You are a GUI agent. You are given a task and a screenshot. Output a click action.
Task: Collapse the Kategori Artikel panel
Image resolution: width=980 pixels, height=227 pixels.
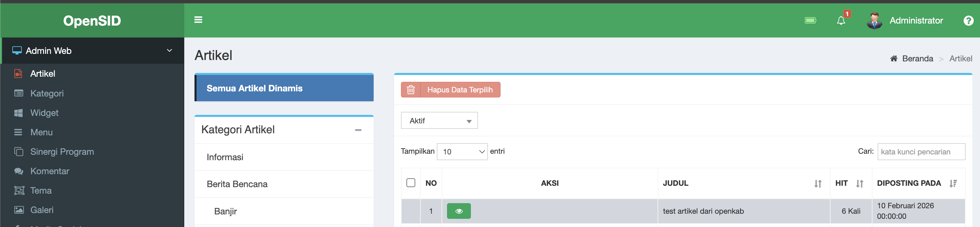[358, 130]
